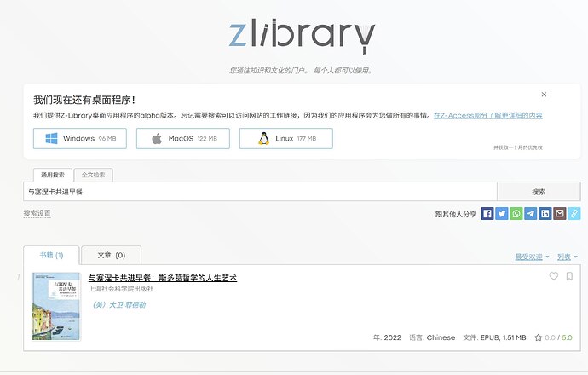Copy the share link icon
588x375 pixels.
pos(574,214)
